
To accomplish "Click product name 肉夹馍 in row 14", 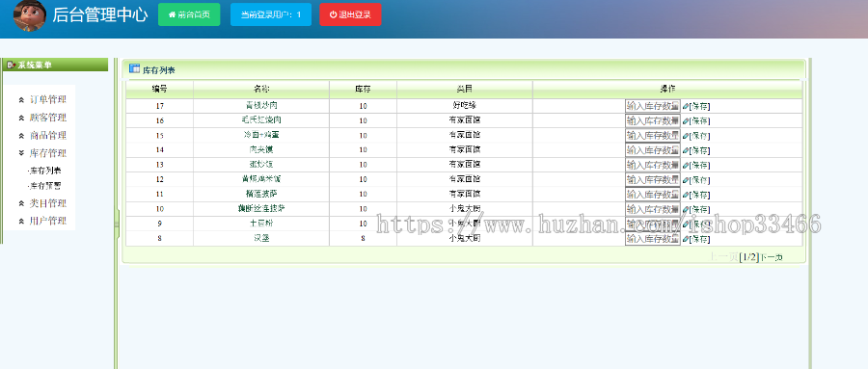I will 261,149.
